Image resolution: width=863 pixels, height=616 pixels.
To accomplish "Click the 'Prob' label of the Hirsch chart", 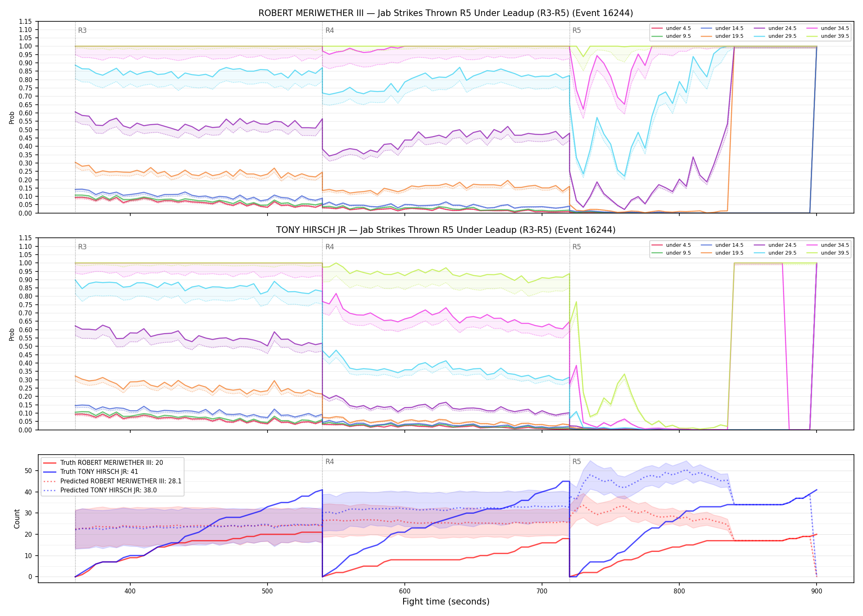I will (12, 334).
